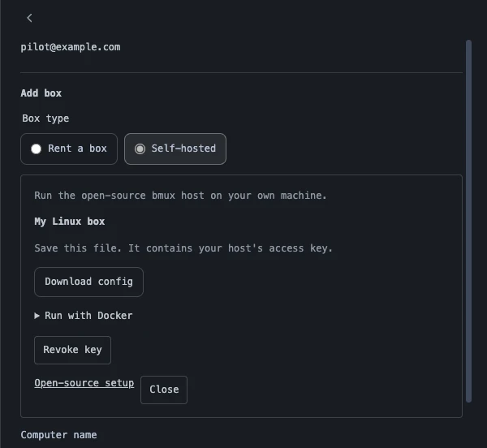Viewport: 487px width, 448px height.
Task: Click the My Linux box heading
Action: click(70, 222)
